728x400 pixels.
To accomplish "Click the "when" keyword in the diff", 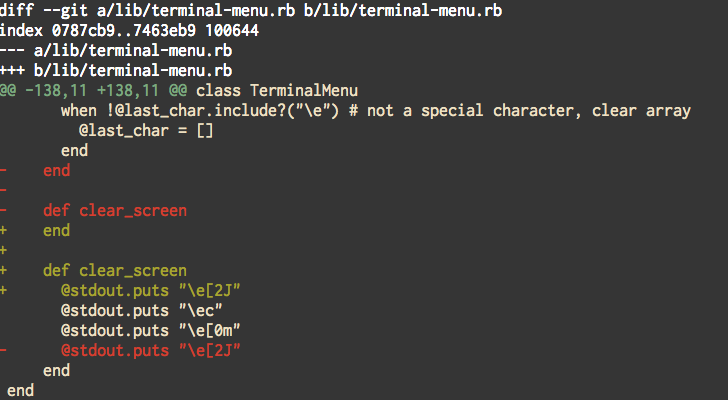I will pyautogui.click(x=77, y=110).
